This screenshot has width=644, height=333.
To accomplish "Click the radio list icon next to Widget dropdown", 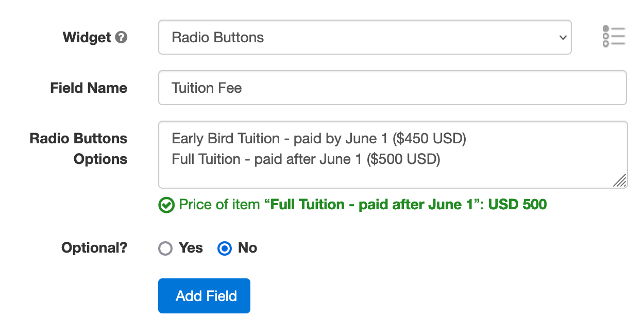I will coord(614,37).
